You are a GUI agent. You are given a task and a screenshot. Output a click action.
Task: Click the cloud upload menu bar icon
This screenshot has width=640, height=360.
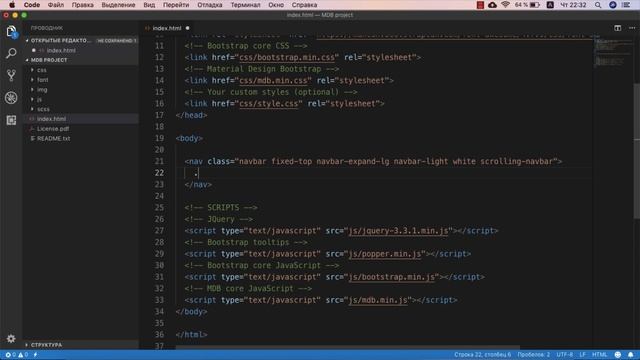(492, 5)
